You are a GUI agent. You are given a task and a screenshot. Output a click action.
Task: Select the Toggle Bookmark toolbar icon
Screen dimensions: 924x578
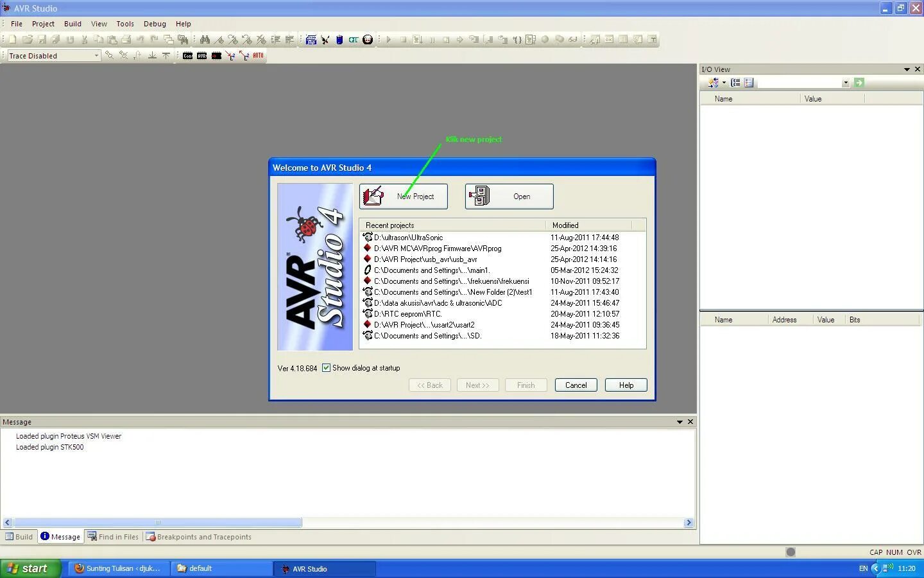(220, 39)
